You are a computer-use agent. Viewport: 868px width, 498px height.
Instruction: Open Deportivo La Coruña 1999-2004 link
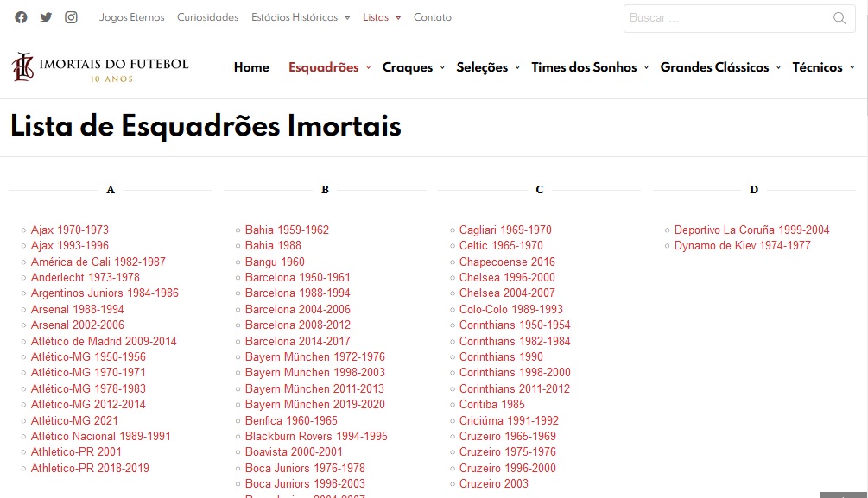click(751, 230)
